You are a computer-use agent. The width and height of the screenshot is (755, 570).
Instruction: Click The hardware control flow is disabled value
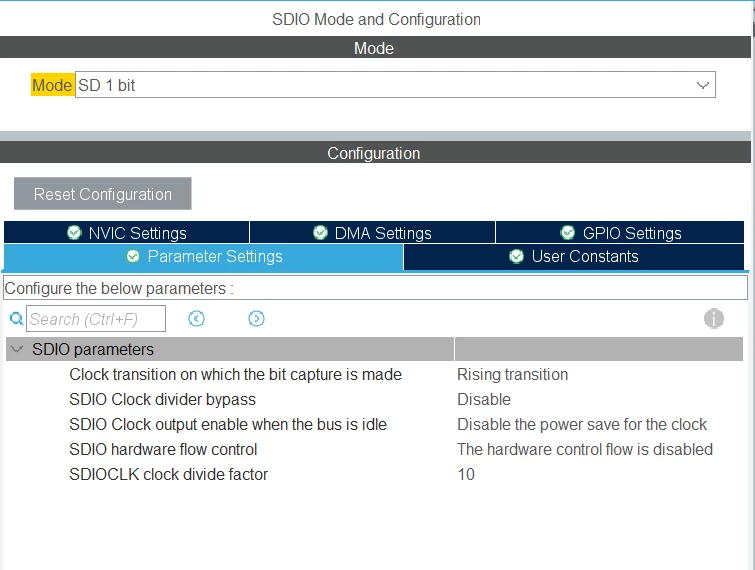585,450
